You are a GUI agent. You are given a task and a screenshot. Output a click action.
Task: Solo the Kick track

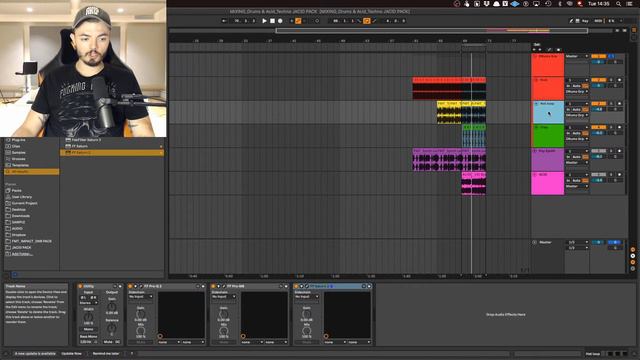click(x=611, y=80)
